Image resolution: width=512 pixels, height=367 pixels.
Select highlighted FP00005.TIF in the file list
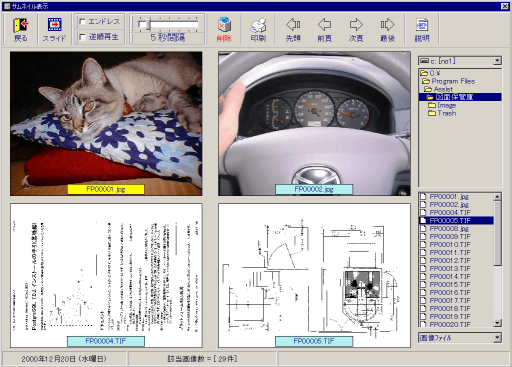tap(456, 220)
